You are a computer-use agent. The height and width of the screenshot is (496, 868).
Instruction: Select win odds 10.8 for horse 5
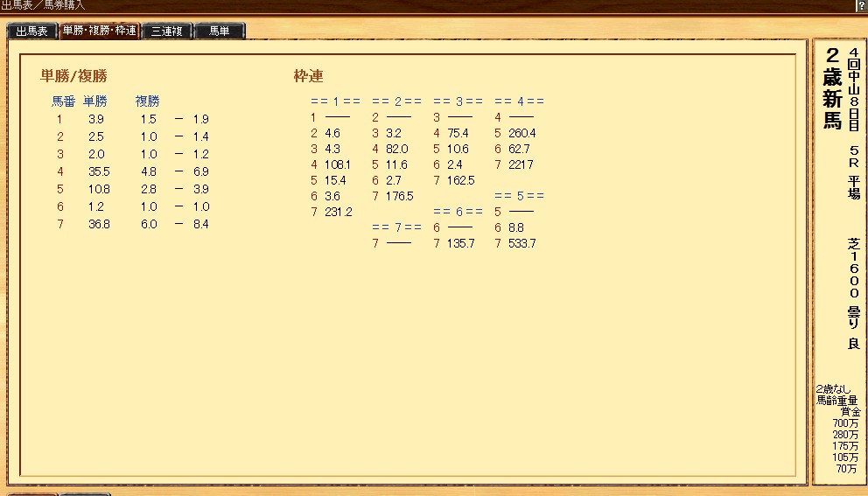(99, 189)
